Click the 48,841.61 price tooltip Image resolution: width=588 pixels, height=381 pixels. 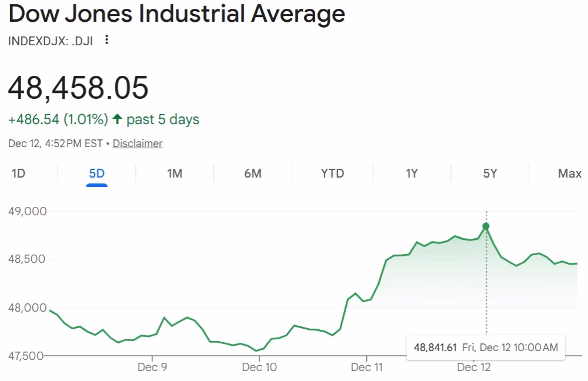(x=485, y=347)
